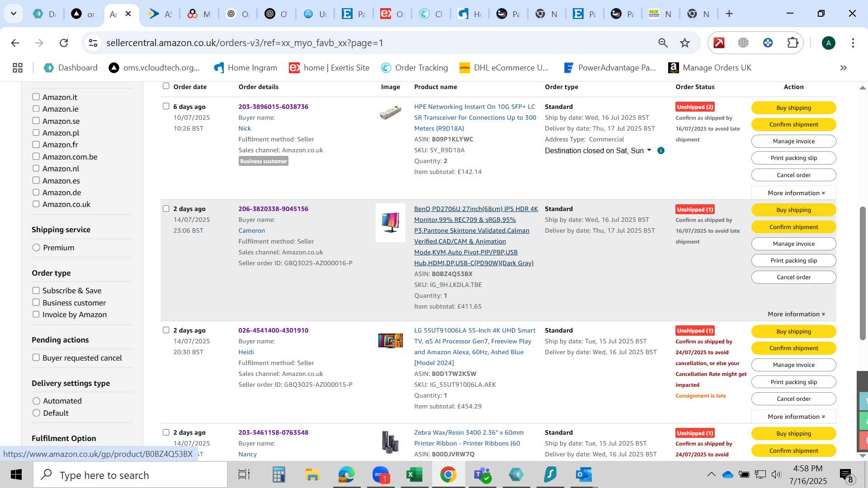
Task: Open Task View on the taskbar
Action: click(244, 475)
